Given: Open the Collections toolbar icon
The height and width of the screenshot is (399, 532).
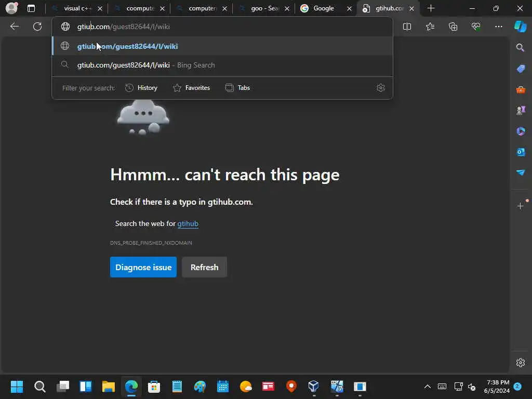Looking at the screenshot, I should point(453,26).
